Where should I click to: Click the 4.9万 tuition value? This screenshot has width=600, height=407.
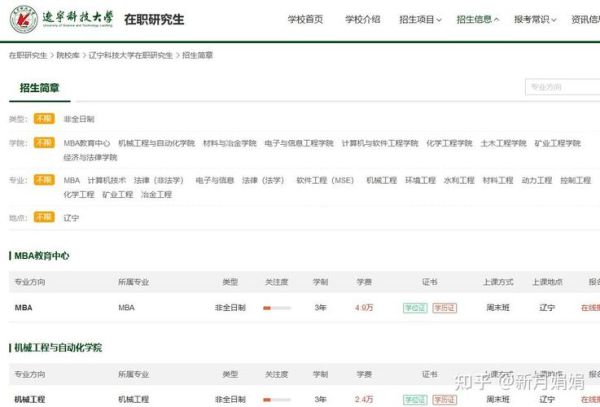[x=364, y=308]
